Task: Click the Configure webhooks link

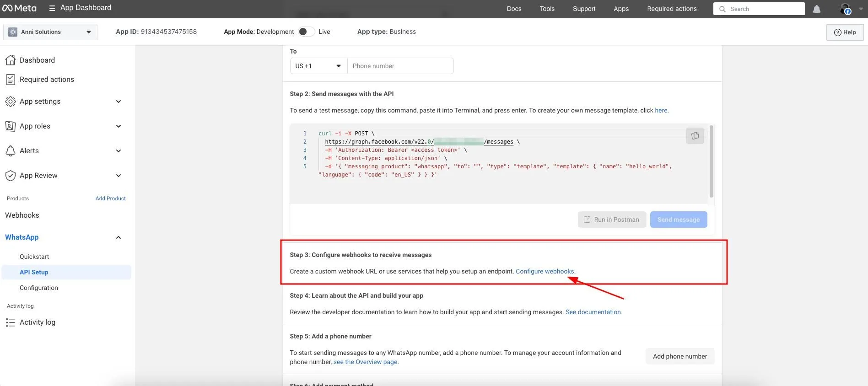Action: 545,271
